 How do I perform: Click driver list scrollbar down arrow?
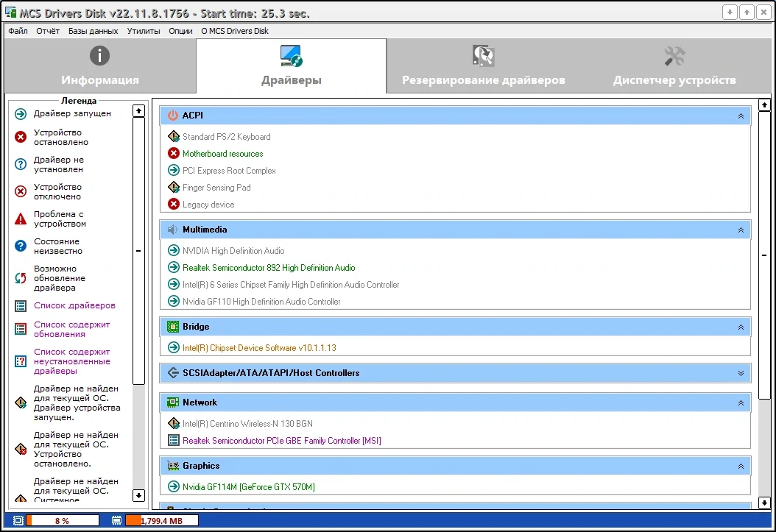764,503
